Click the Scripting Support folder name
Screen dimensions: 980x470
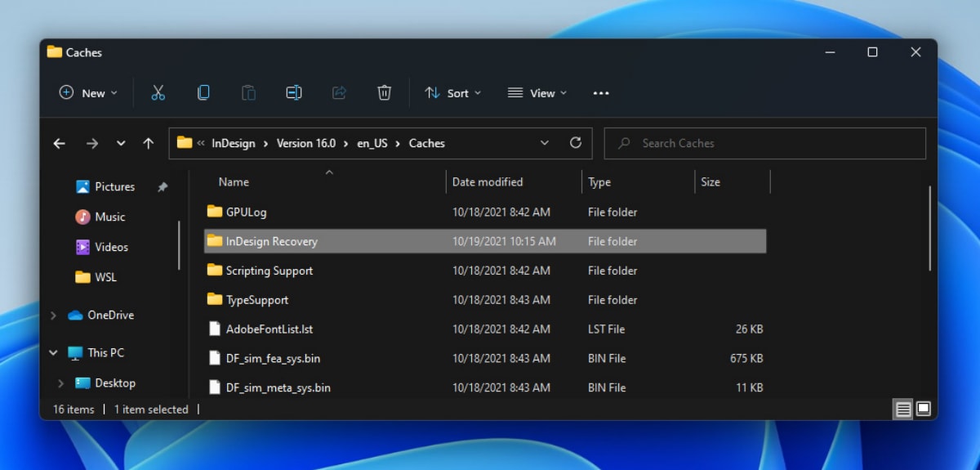(269, 271)
